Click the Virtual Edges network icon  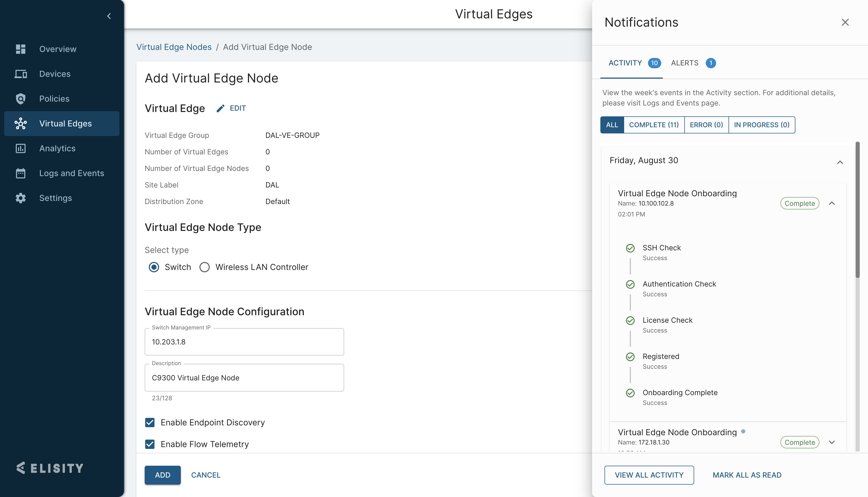[20, 124]
